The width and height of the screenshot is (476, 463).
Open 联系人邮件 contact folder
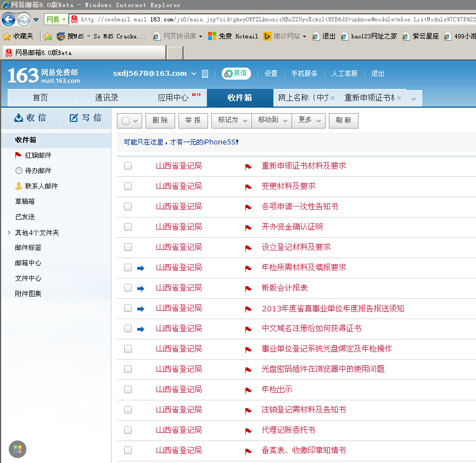pyautogui.click(x=36, y=186)
